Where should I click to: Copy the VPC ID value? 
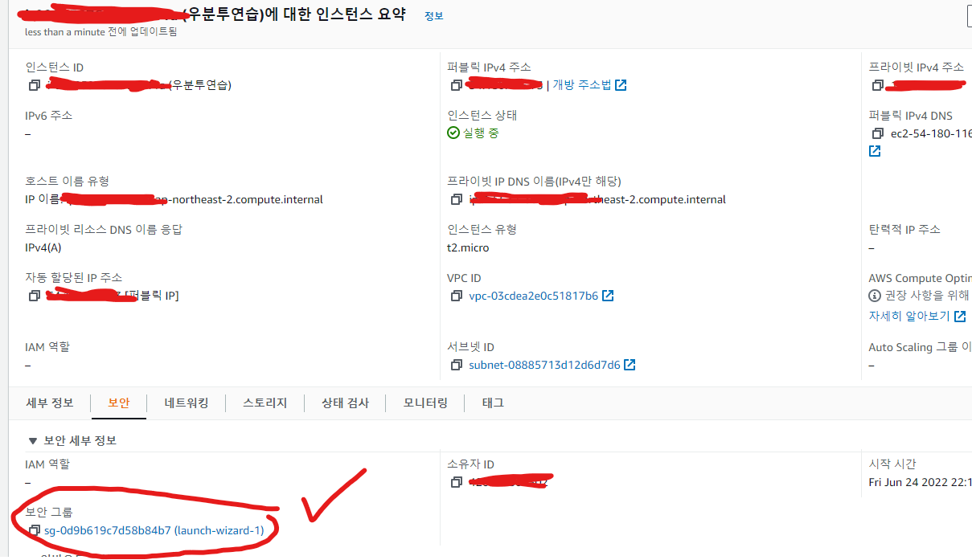coord(457,296)
